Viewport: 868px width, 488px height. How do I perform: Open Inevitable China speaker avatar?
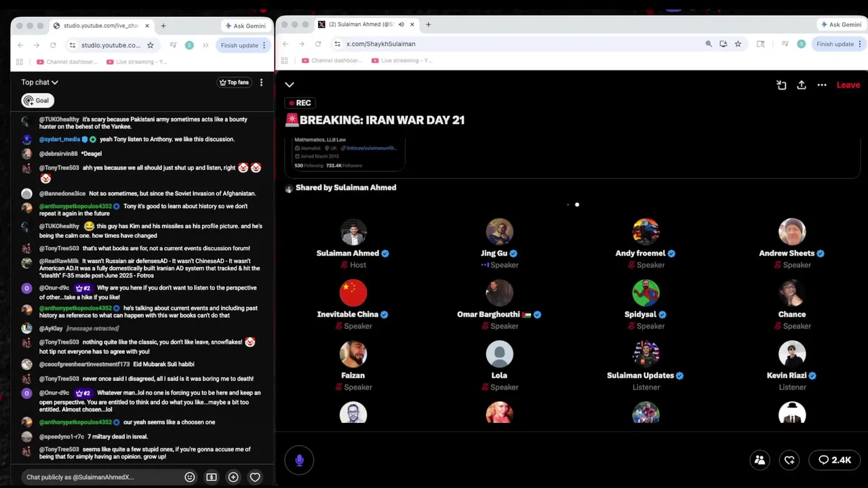(353, 293)
